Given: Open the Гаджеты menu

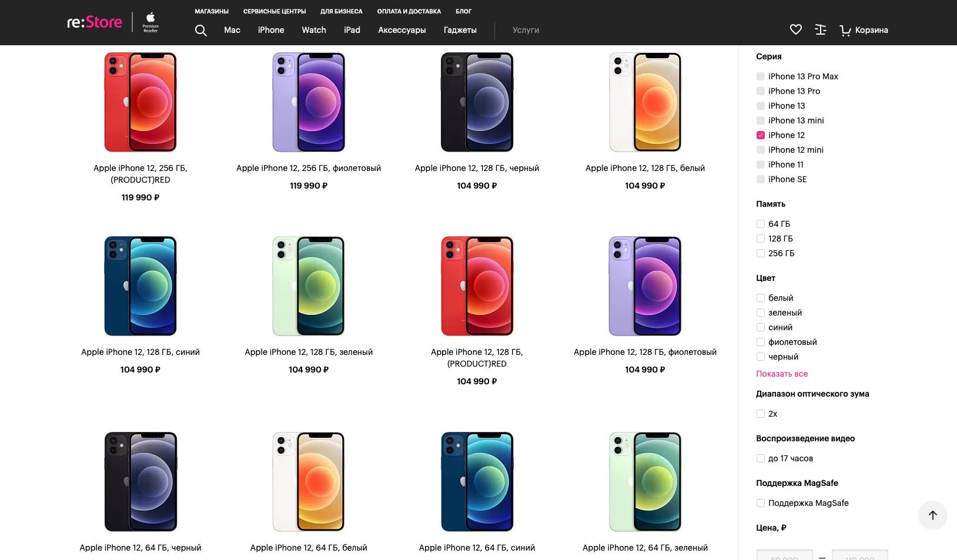Looking at the screenshot, I should click(x=460, y=30).
